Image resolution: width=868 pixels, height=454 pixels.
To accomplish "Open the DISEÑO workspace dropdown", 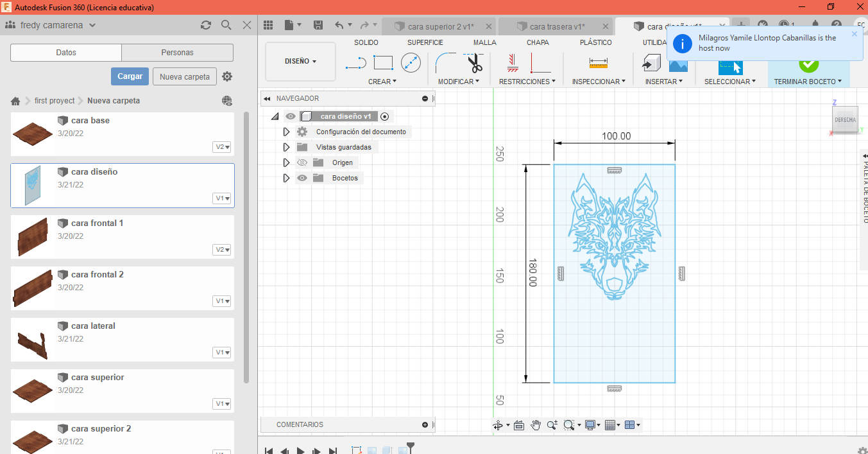I will pos(300,62).
